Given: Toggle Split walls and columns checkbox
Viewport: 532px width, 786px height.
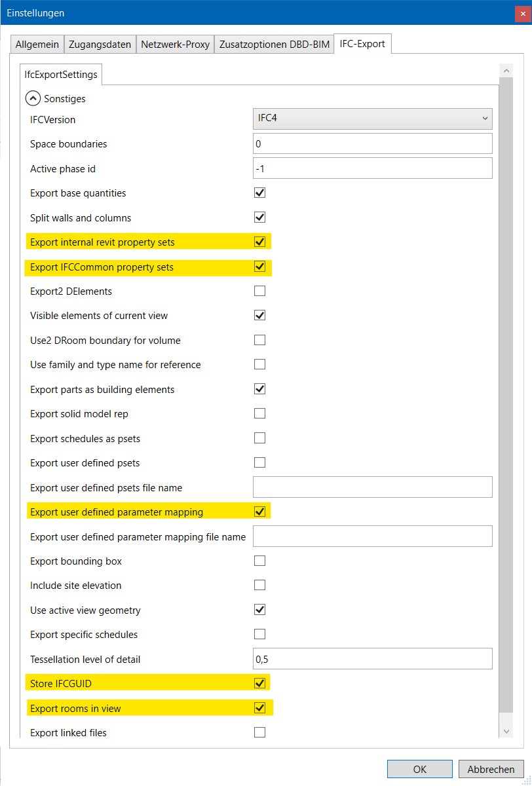Looking at the screenshot, I should point(259,217).
